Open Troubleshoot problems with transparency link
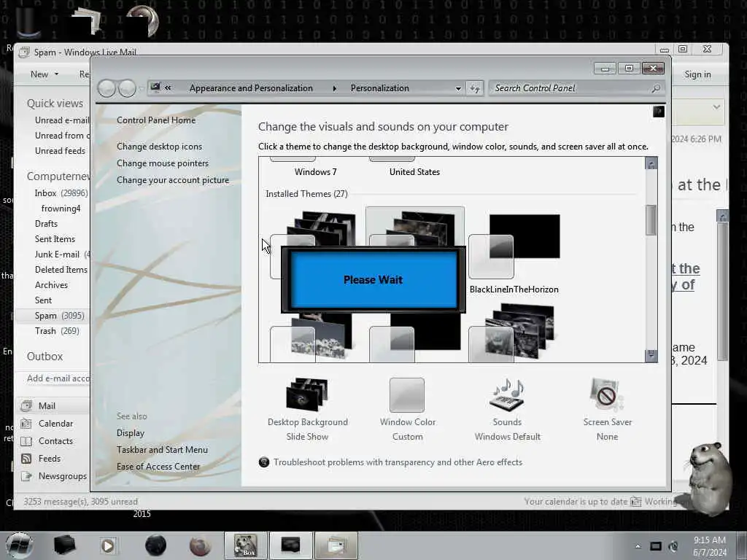 tap(398, 462)
